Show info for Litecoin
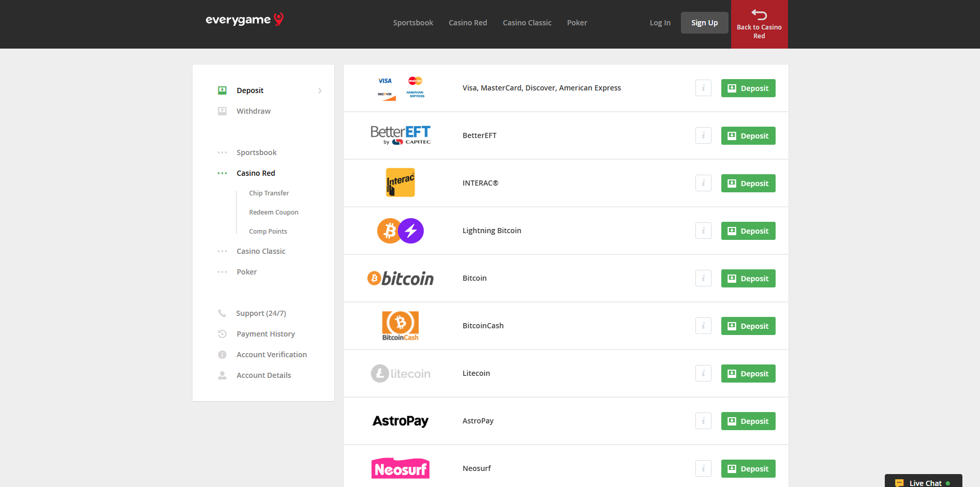Image resolution: width=980 pixels, height=487 pixels. (703, 373)
